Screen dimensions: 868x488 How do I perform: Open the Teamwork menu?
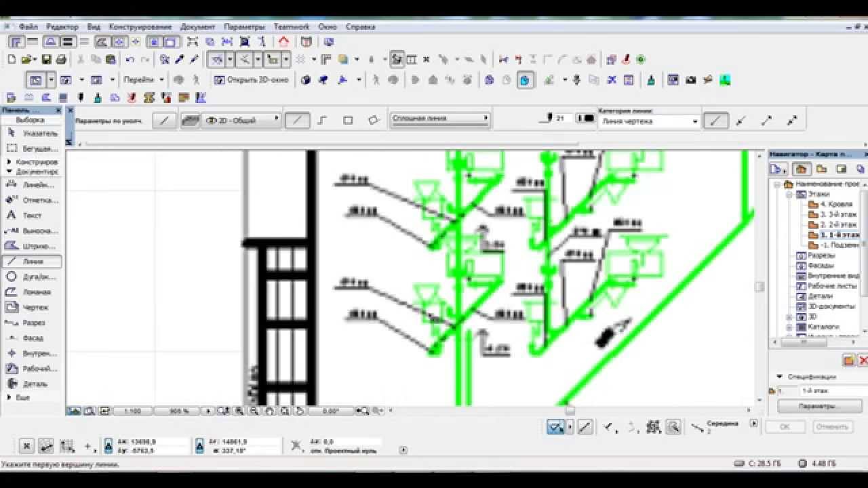click(x=291, y=27)
